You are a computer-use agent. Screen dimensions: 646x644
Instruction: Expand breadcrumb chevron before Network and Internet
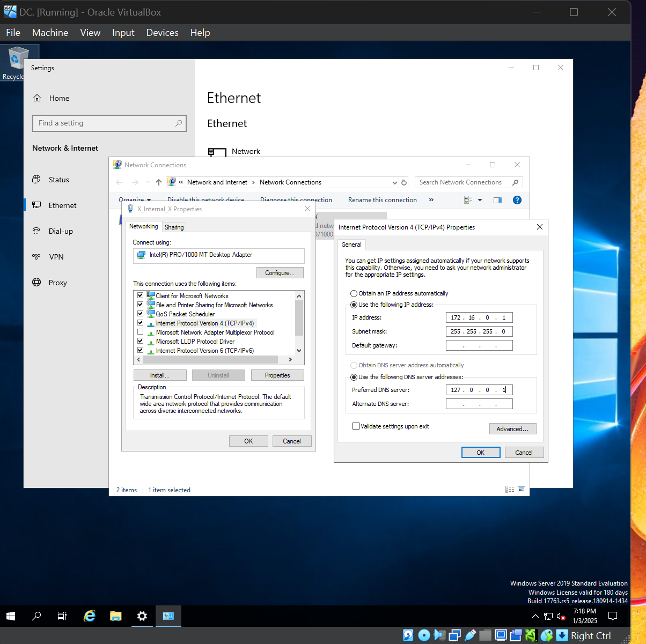pos(181,182)
